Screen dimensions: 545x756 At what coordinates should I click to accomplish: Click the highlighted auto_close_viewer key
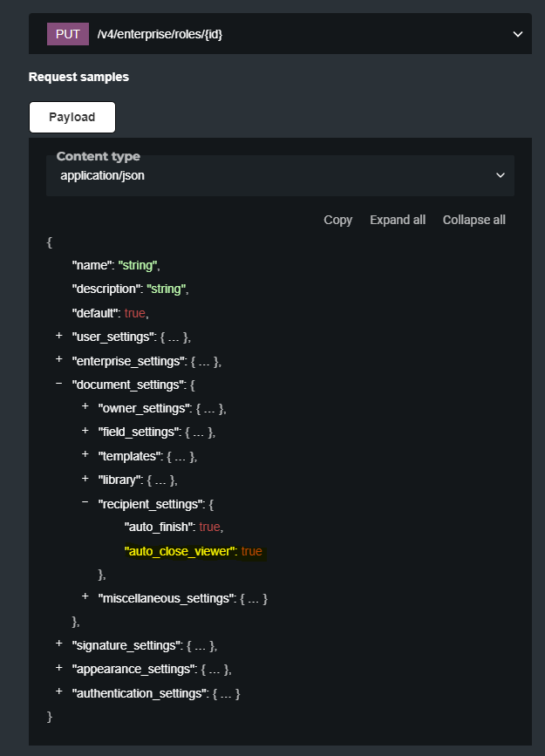181,551
